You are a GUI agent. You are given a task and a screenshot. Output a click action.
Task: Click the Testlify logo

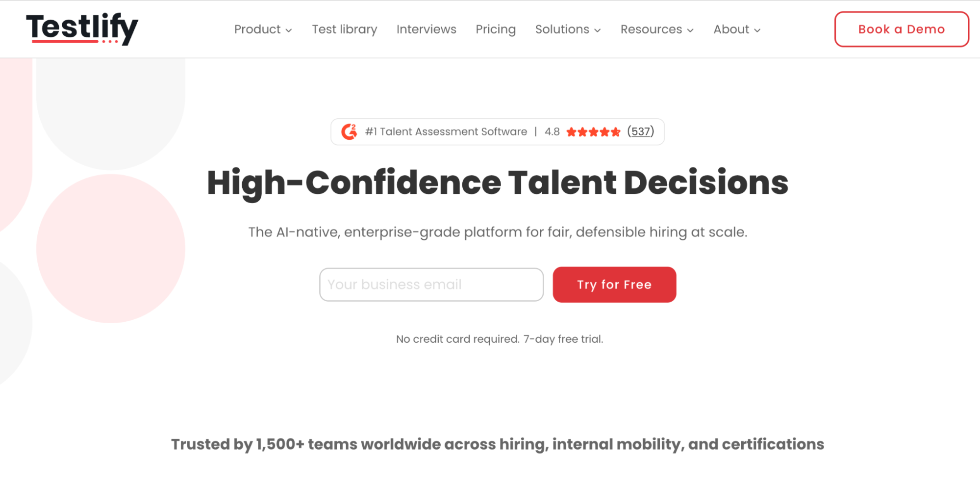(x=82, y=28)
